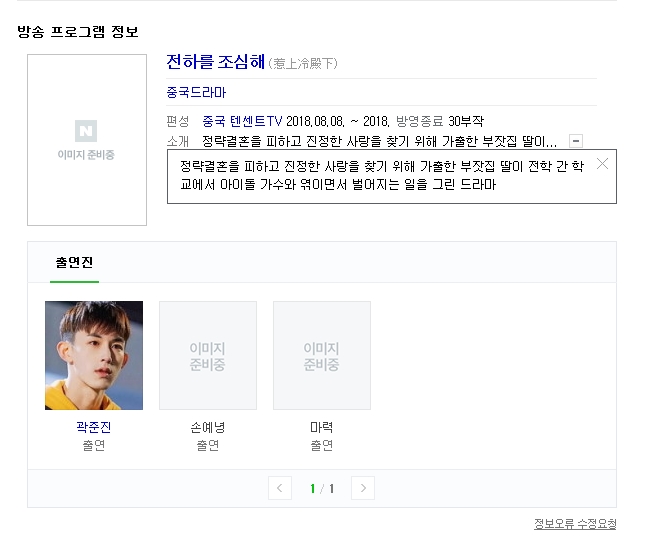Click the truncated 소개 summary text

380,142
